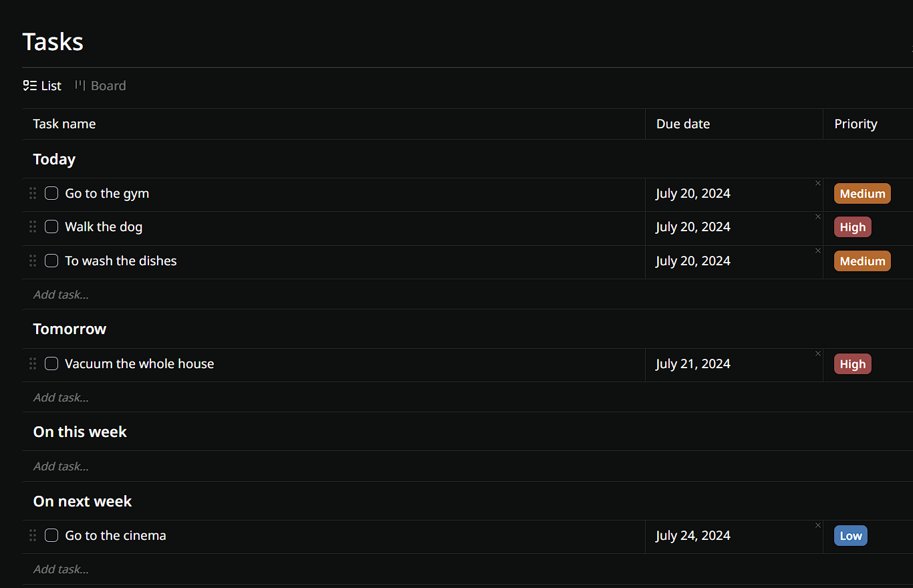Click drag handle icon beside Go to the gym
This screenshot has height=588, width=913.
click(x=33, y=194)
